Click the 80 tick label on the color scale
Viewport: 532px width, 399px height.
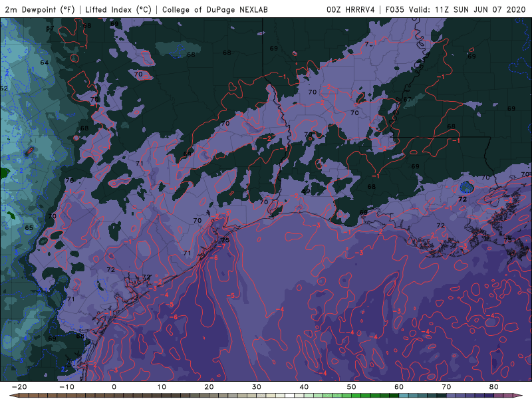pos(494,387)
